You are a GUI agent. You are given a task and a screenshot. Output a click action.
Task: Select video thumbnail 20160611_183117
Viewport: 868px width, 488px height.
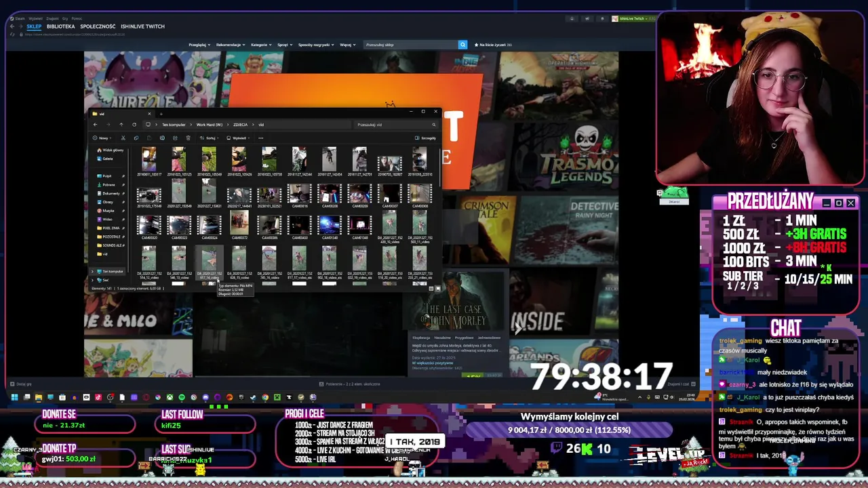[x=149, y=162]
